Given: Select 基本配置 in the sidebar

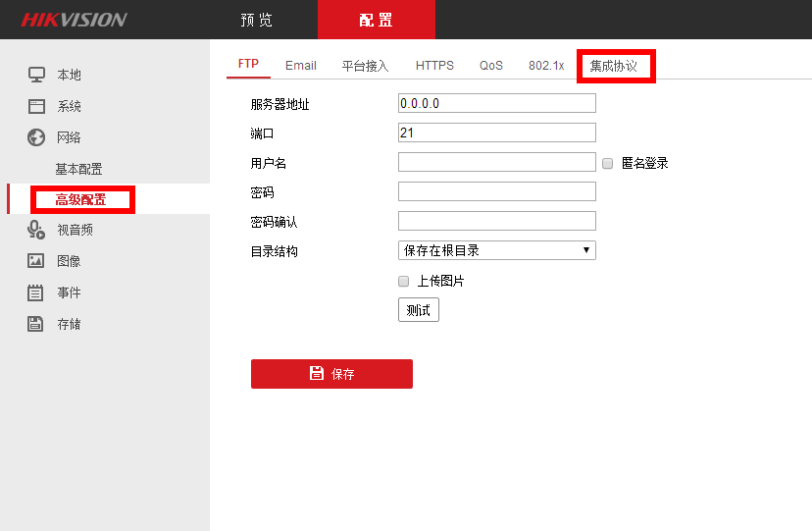Looking at the screenshot, I should click(x=78, y=169).
